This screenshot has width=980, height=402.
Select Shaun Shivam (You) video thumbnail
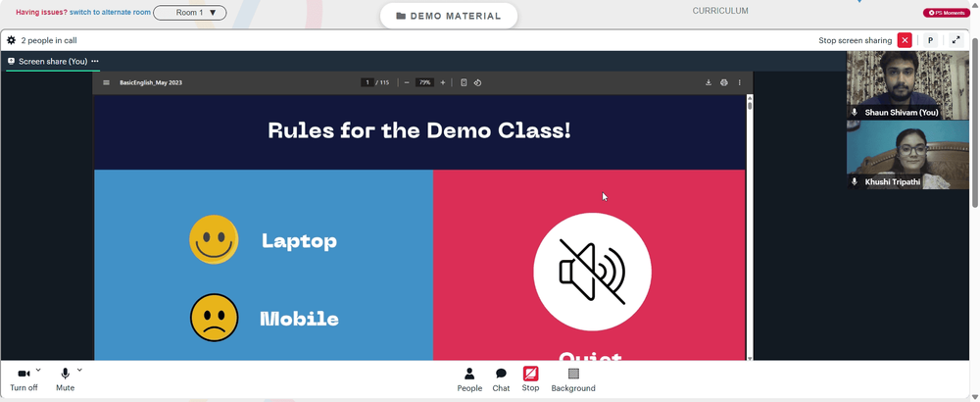907,85
